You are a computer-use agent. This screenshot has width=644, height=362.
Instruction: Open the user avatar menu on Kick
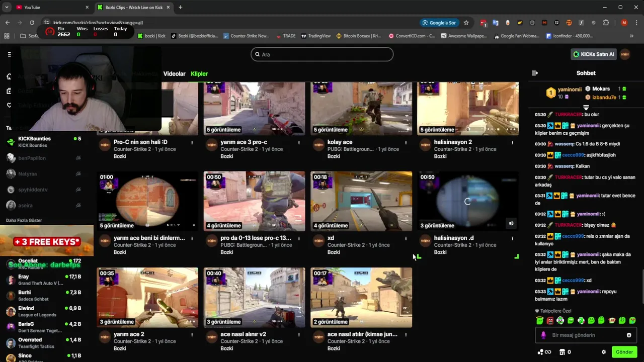tap(625, 54)
